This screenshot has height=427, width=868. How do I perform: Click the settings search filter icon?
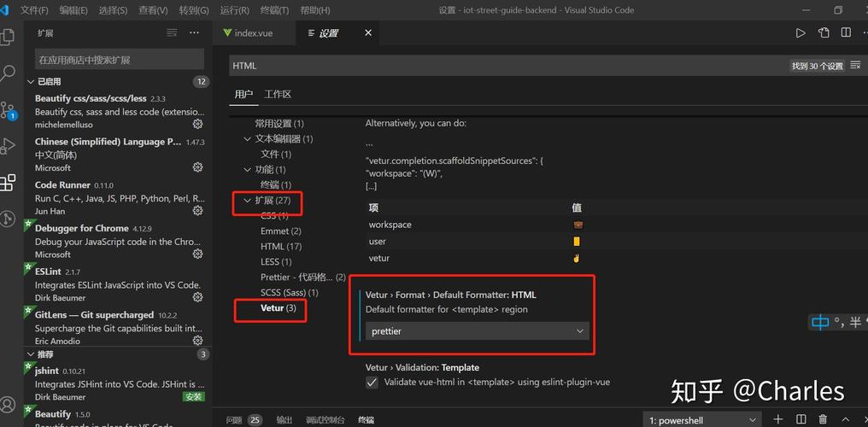tap(855, 65)
